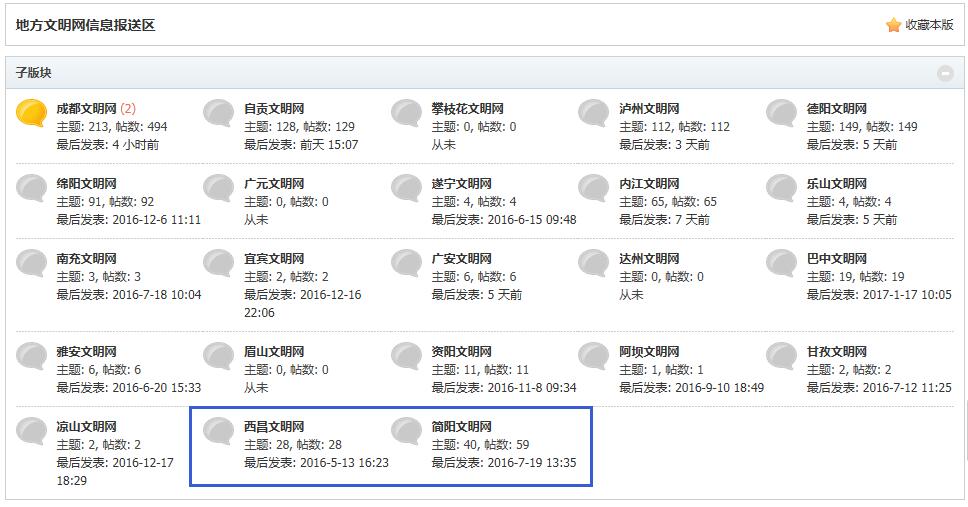Click the bubble icon beside 乐山文明网
Image resolution: width=968 pixels, height=507 pixels.
tap(782, 188)
